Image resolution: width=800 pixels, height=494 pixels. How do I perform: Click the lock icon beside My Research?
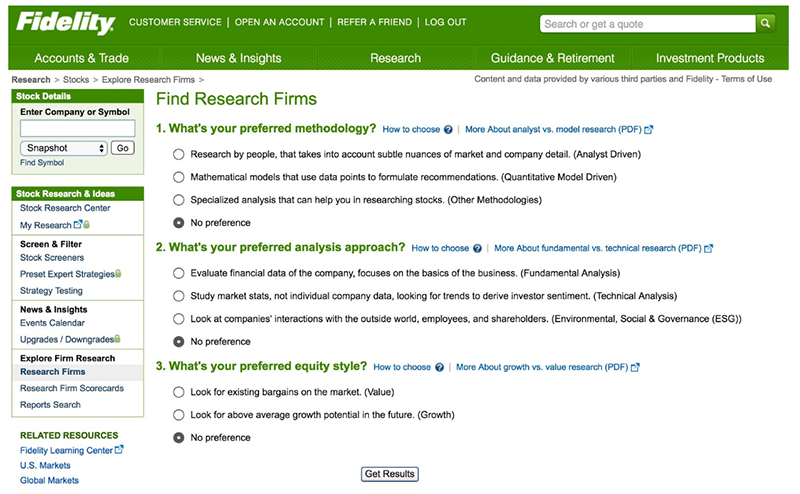click(86, 224)
